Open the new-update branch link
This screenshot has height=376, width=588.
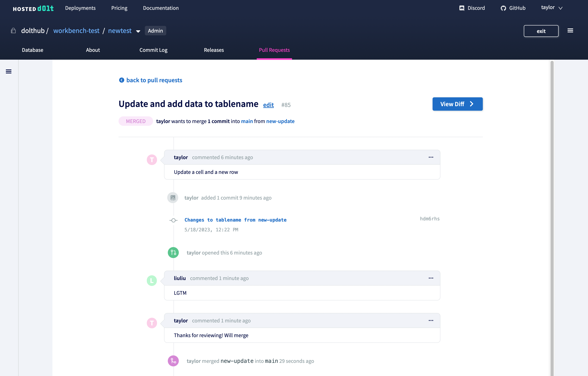point(280,121)
